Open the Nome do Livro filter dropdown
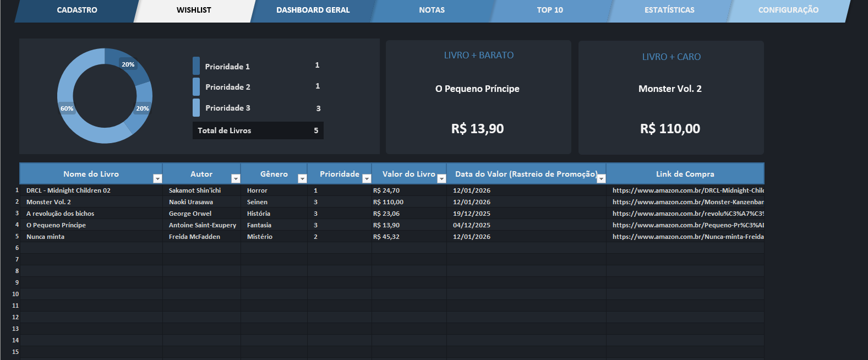 157,178
